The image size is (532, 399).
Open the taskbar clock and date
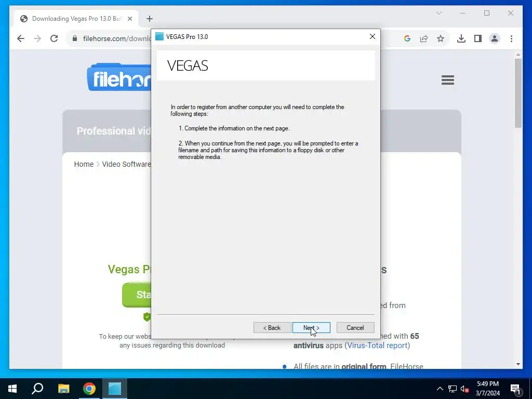point(487,389)
